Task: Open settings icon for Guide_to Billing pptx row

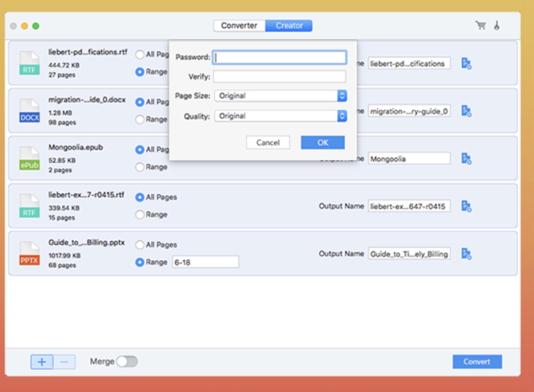Action: click(x=466, y=254)
